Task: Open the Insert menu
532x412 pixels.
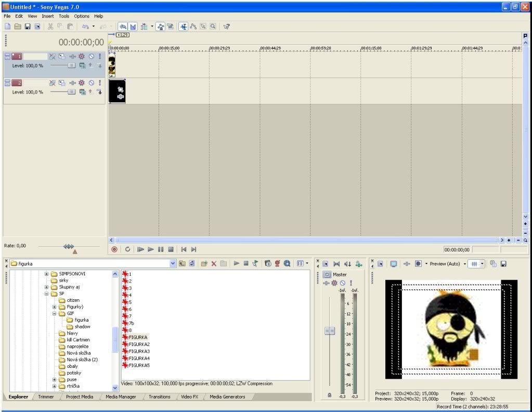Action: pos(48,16)
